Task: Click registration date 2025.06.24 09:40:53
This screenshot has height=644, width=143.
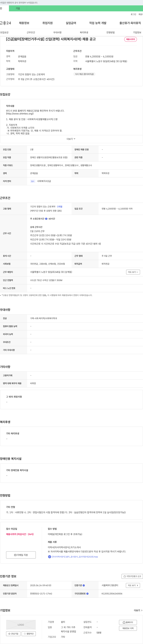Action: [x=41, y=585]
